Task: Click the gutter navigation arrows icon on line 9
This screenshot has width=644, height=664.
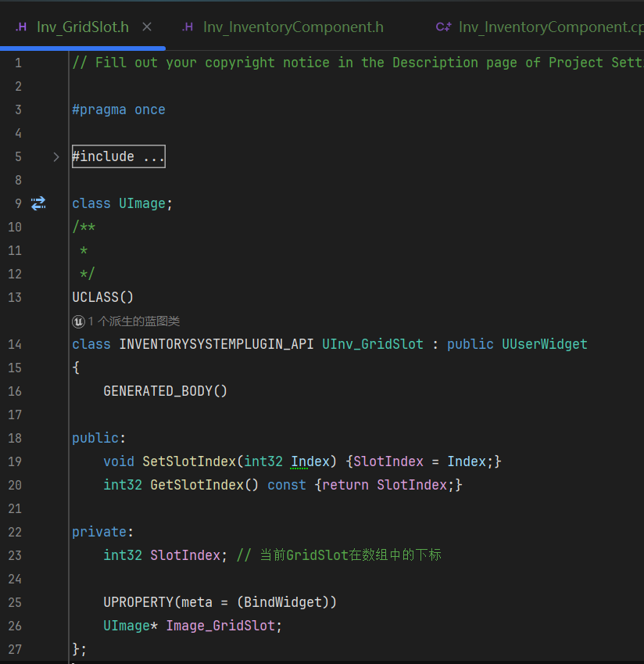Action: [x=38, y=203]
